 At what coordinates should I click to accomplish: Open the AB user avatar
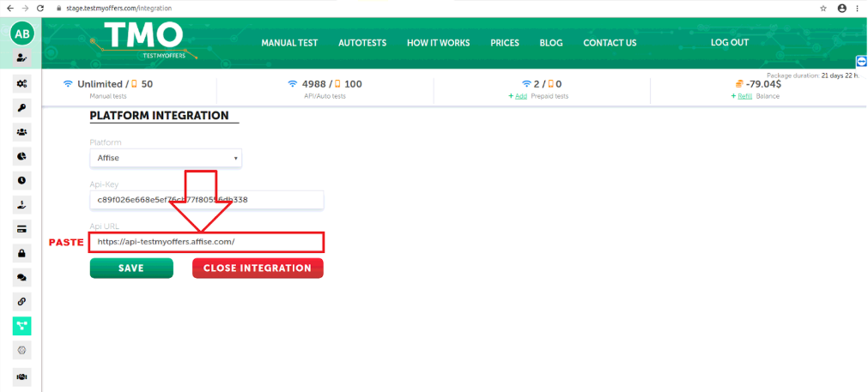[x=22, y=33]
